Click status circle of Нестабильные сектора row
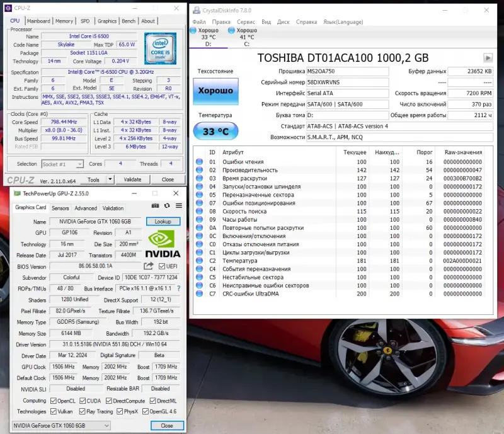The width and height of the screenshot is (504, 434). coord(199,277)
